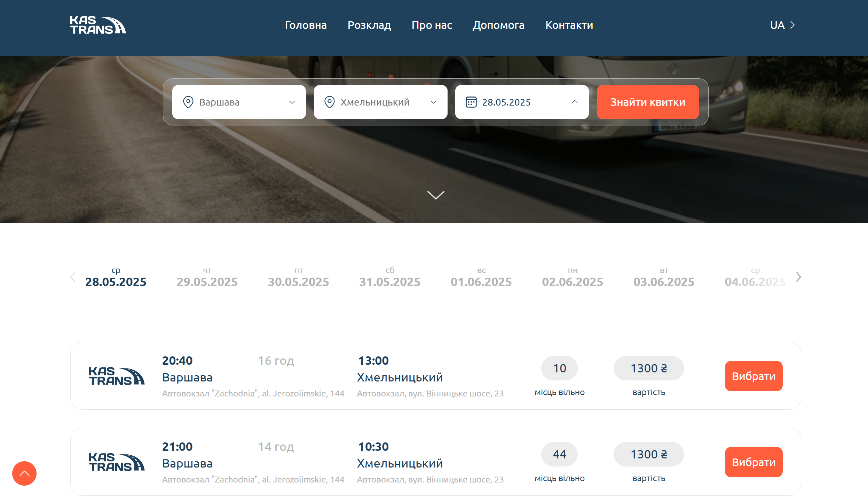Click the 1300 ₴ price of 21:00 trip

click(649, 454)
